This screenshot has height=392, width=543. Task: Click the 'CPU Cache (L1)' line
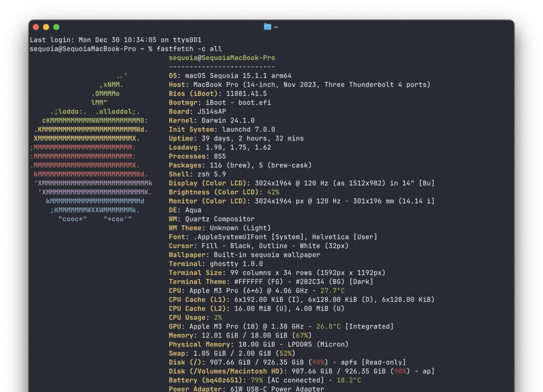[302, 300]
